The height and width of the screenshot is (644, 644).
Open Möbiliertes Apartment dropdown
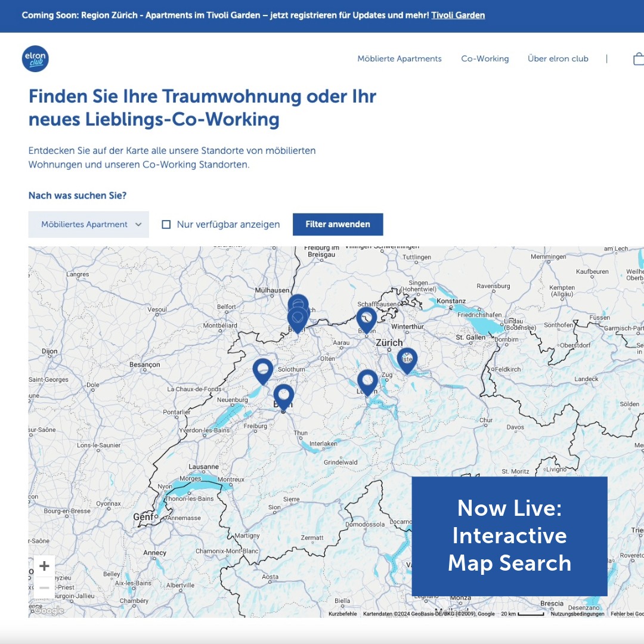(89, 224)
